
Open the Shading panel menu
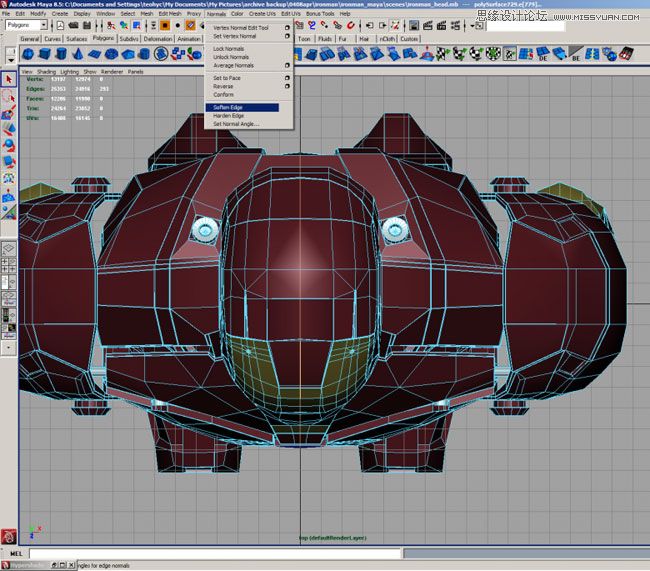click(45, 72)
